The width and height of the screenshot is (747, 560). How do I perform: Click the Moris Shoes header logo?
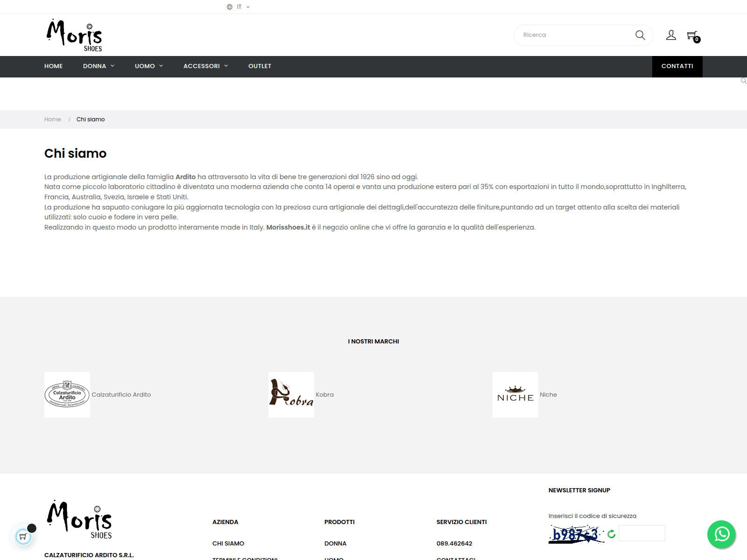(x=74, y=35)
